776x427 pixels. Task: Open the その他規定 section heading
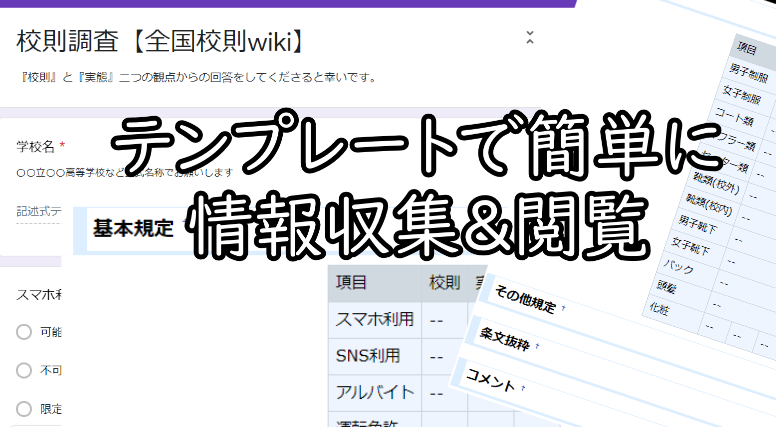[x=525, y=303]
